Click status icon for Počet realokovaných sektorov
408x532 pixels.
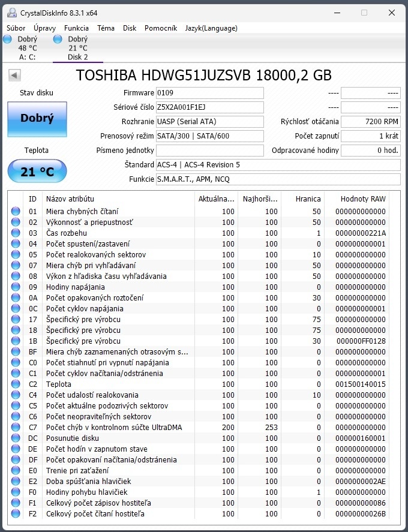coord(16,254)
